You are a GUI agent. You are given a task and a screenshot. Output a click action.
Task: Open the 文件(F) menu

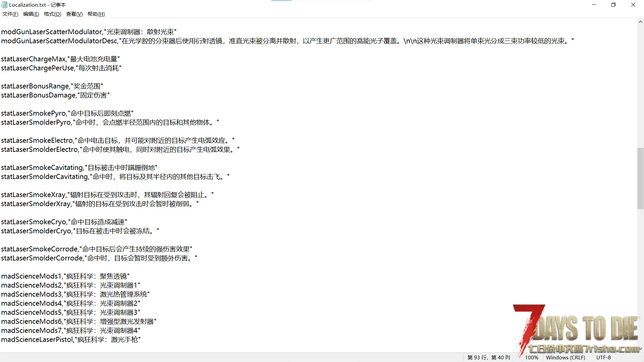click(x=10, y=14)
